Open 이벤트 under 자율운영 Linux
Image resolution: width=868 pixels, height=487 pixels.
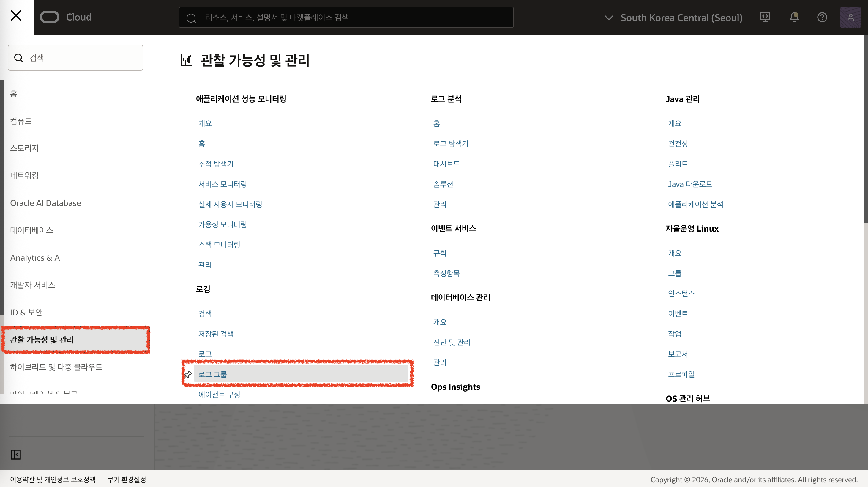coord(678,314)
